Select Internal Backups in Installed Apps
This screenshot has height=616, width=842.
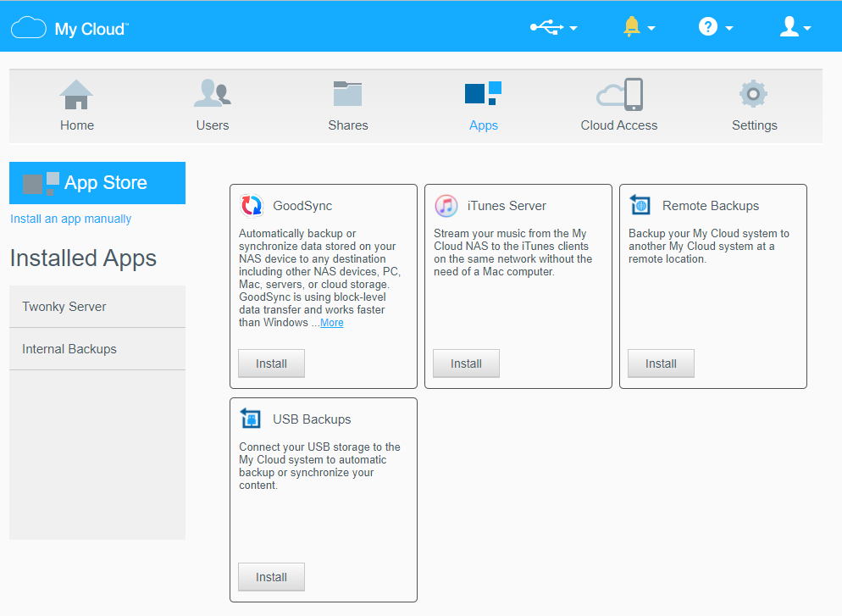(x=97, y=349)
